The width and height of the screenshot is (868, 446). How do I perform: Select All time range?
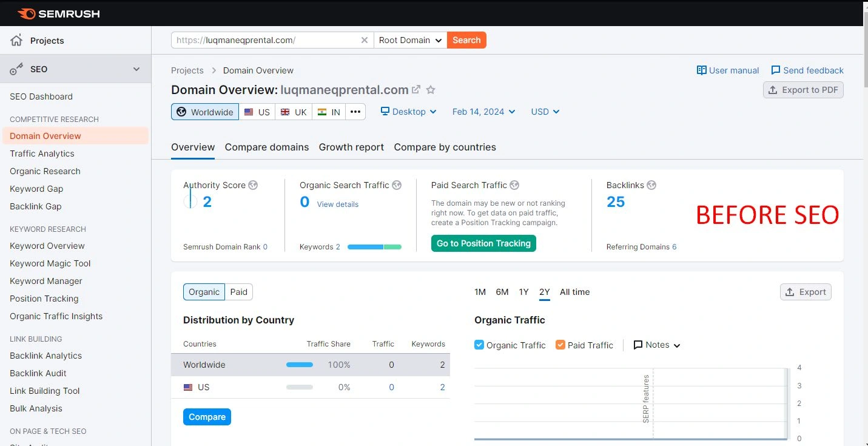tap(575, 292)
